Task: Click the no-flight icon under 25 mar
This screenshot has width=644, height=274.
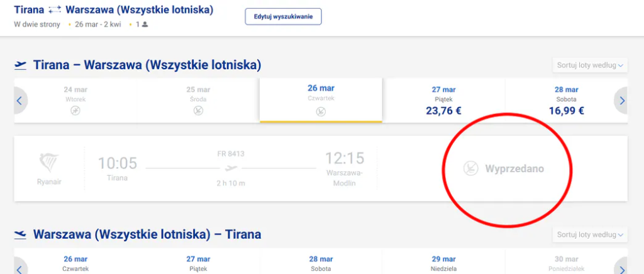Action: tap(198, 111)
